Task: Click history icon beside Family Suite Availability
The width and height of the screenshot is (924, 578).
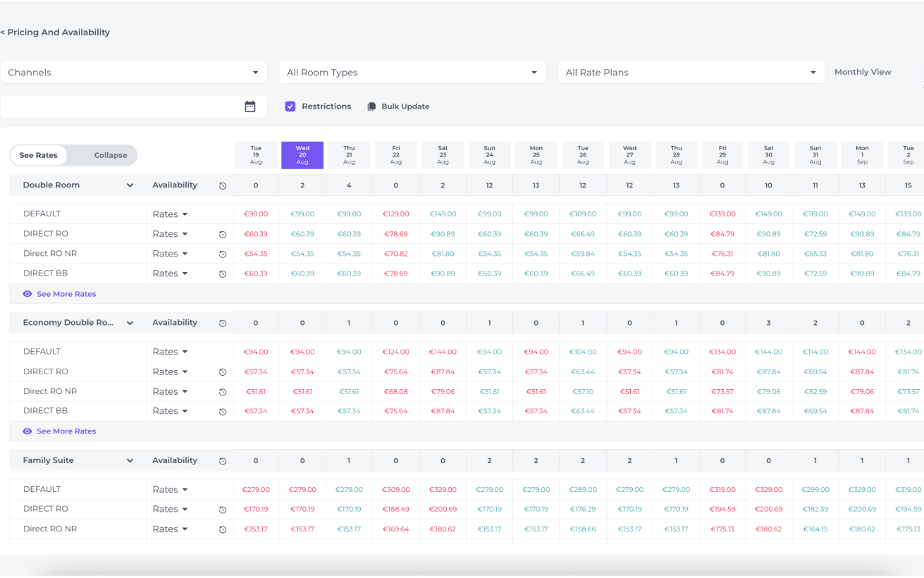Action: click(223, 461)
